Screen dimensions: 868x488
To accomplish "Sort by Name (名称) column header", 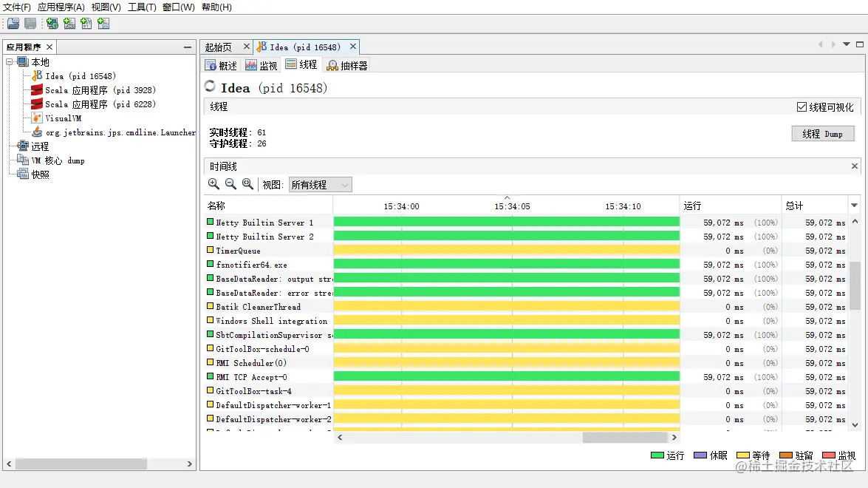I will pos(268,206).
